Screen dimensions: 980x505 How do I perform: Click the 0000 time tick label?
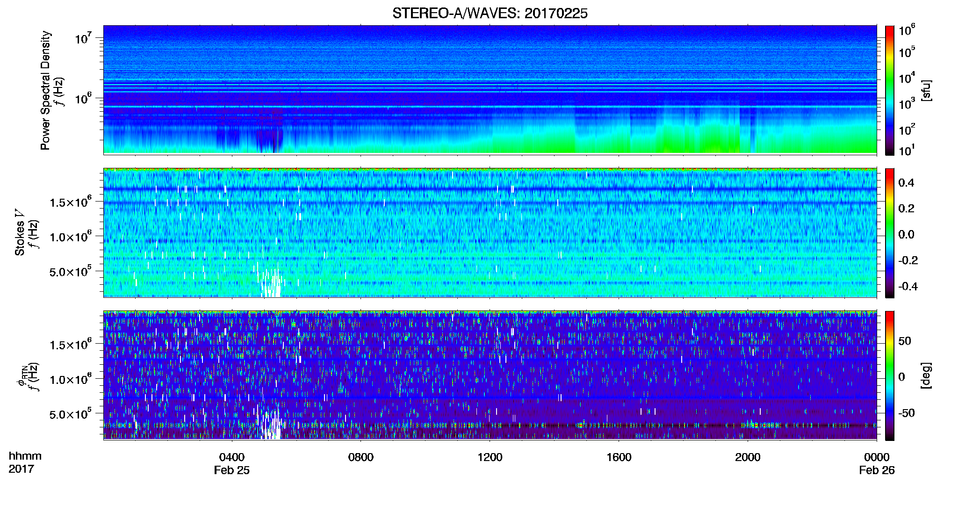(x=877, y=457)
